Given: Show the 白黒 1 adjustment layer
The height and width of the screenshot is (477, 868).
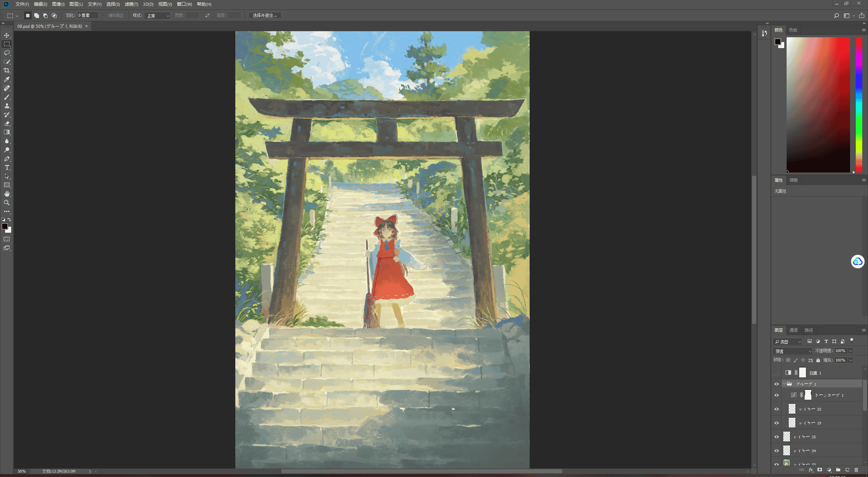Looking at the screenshot, I should coord(776,373).
